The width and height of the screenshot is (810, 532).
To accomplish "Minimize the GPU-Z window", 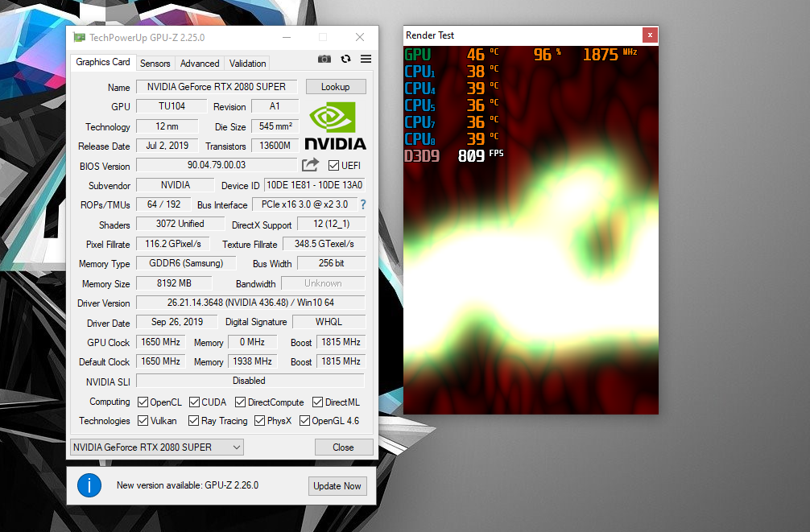I will pyautogui.click(x=287, y=37).
